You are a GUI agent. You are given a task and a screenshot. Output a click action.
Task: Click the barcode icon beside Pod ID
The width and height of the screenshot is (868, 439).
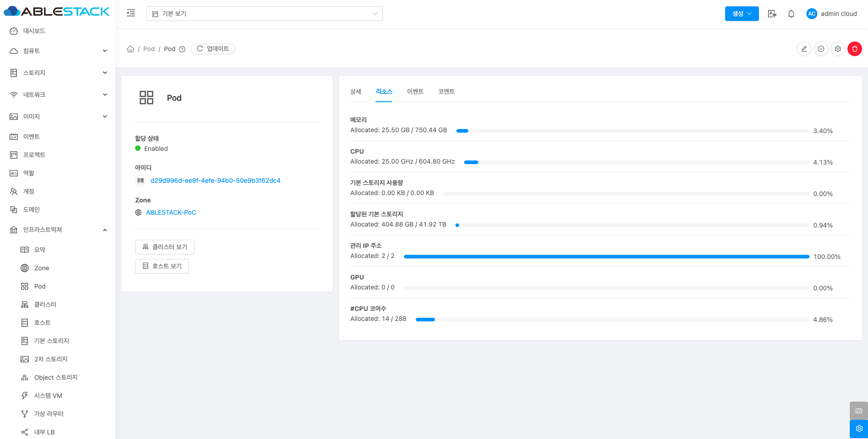coord(141,181)
